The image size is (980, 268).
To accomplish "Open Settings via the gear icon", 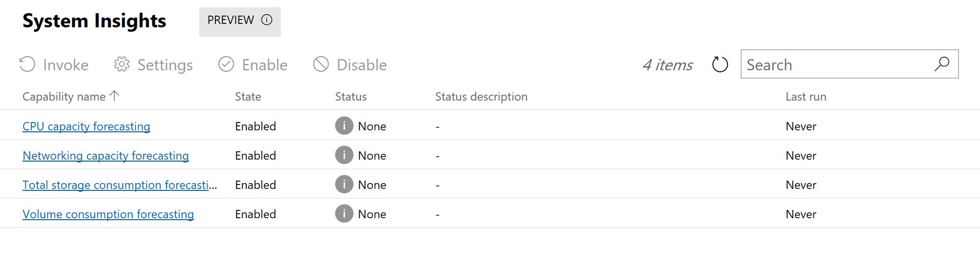I will [122, 64].
